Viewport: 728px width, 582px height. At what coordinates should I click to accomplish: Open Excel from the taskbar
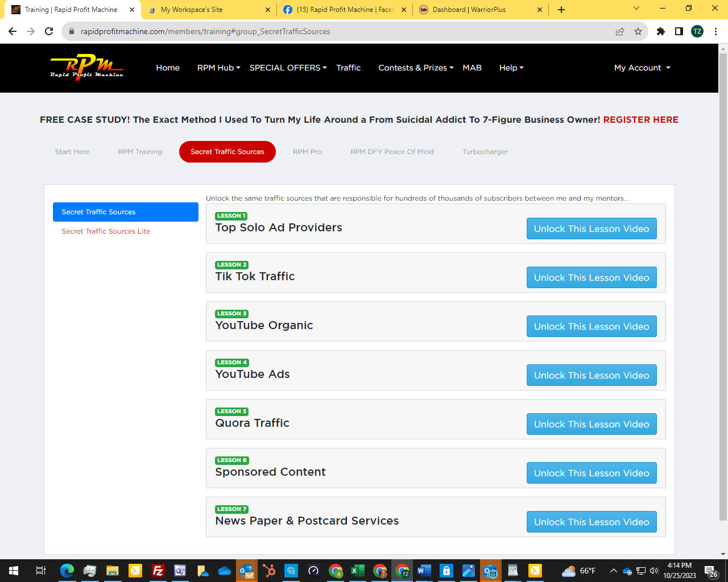coord(358,571)
